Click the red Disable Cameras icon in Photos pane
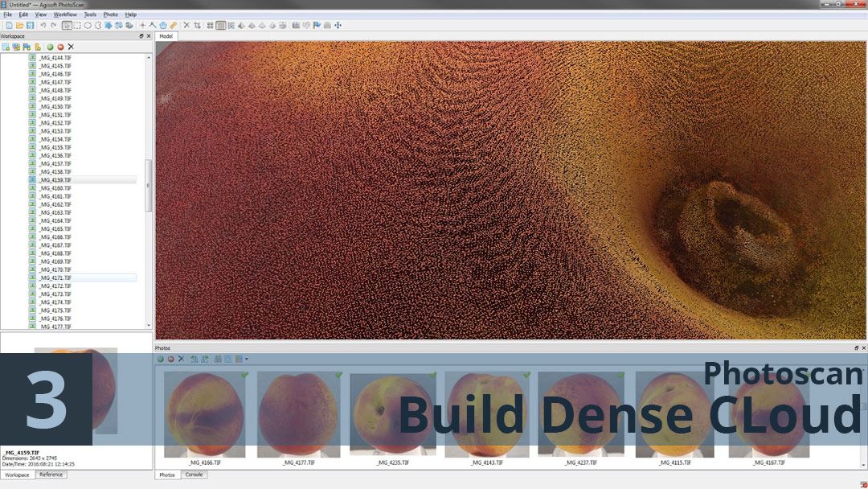 coord(171,359)
